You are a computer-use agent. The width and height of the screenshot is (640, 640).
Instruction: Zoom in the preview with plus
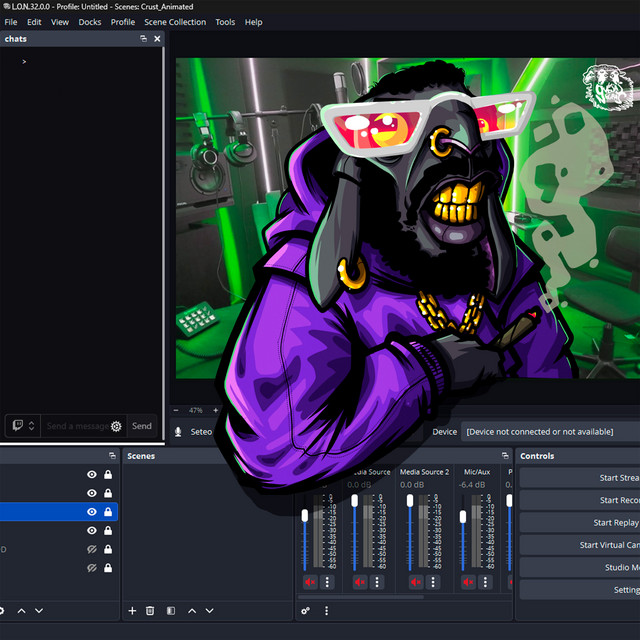click(x=216, y=410)
